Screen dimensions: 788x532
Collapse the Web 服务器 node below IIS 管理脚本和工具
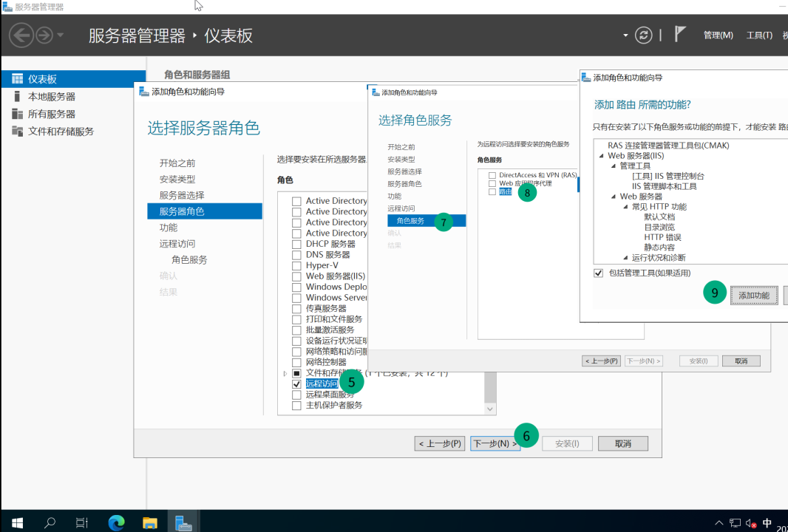pos(613,197)
